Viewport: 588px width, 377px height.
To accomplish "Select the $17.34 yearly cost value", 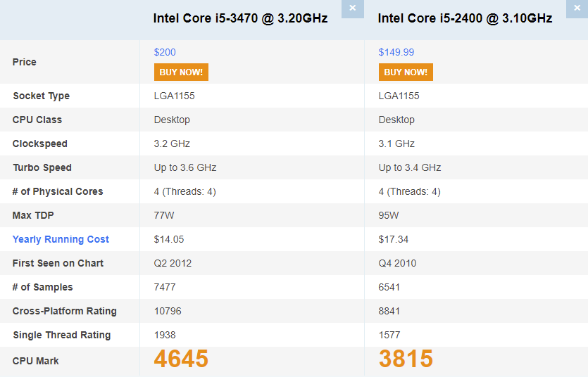I will coord(394,239).
